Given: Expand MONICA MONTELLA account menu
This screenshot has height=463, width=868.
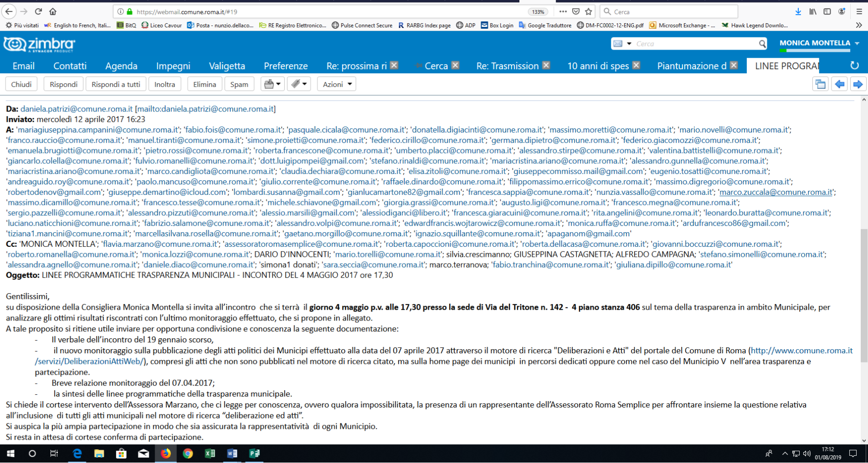Looking at the screenshot, I should coord(857,43).
